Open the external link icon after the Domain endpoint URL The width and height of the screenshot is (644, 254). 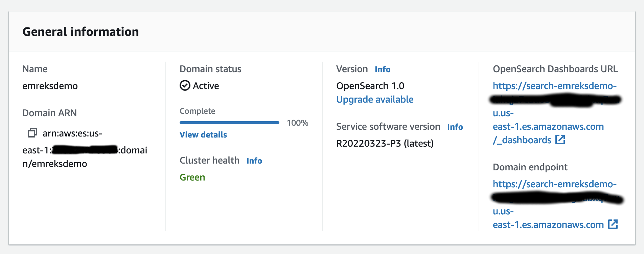coord(613,224)
